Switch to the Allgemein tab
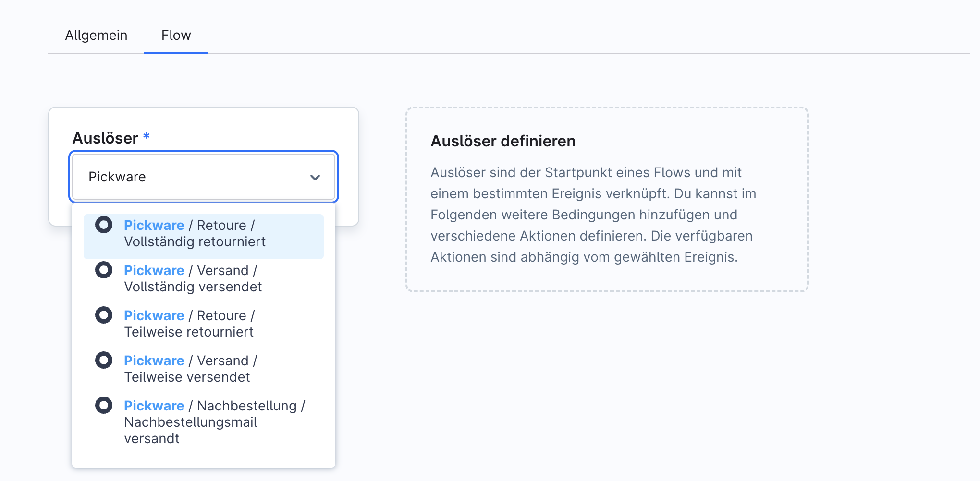 (x=96, y=35)
